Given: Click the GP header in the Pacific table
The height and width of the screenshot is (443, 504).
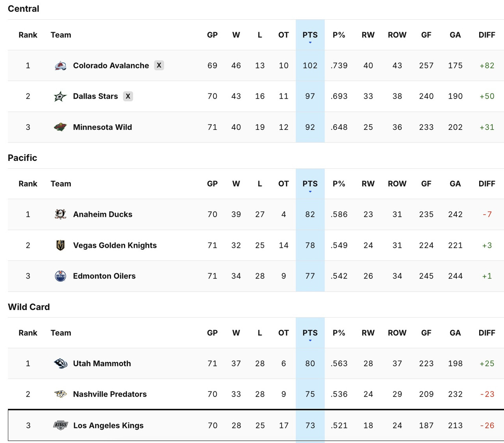Looking at the screenshot, I should (x=212, y=184).
